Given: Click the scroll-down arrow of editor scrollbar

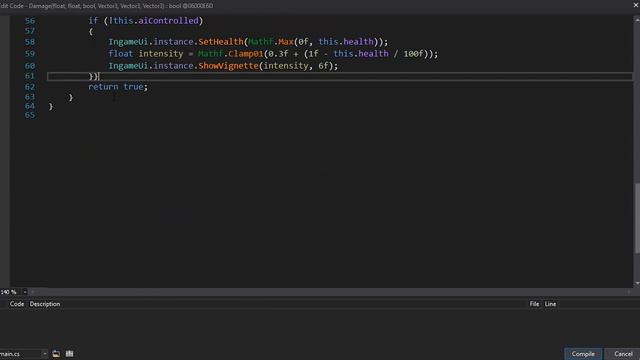Looking at the screenshot, I should 637,283.
